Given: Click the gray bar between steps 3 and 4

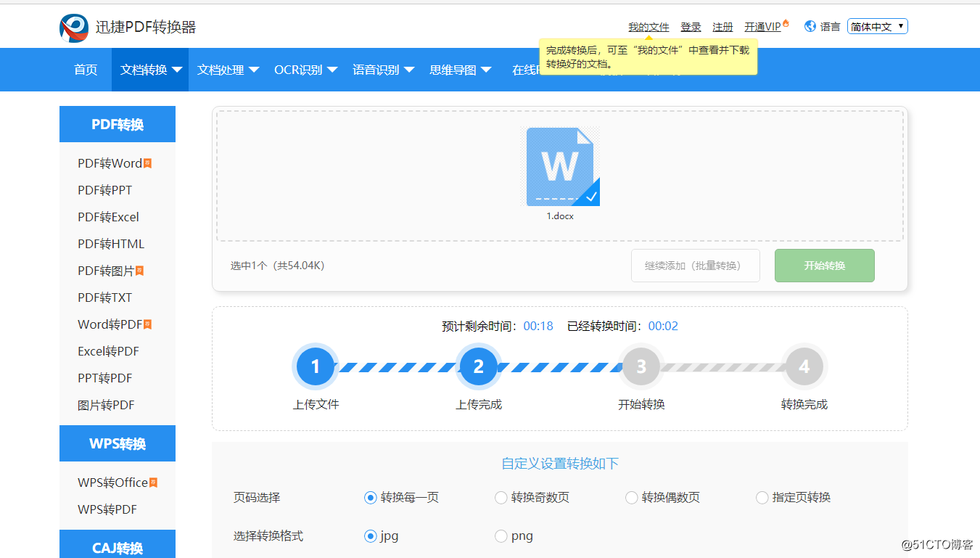Looking at the screenshot, I should coord(723,367).
